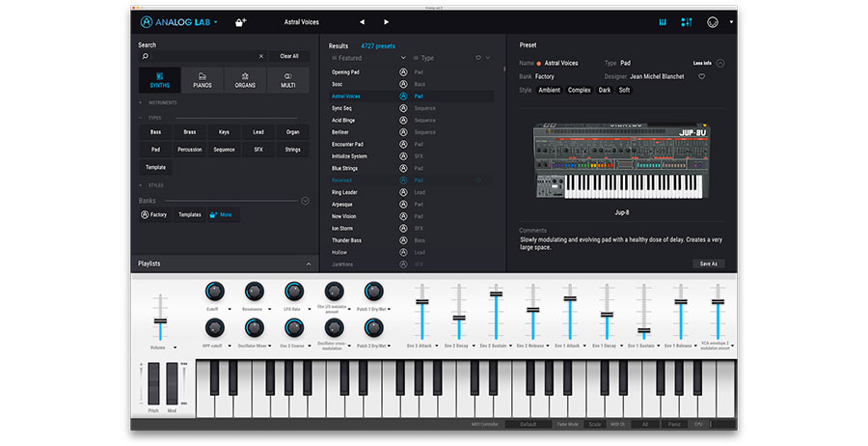Filter by Percussion type
868x446 pixels.
coord(190,150)
